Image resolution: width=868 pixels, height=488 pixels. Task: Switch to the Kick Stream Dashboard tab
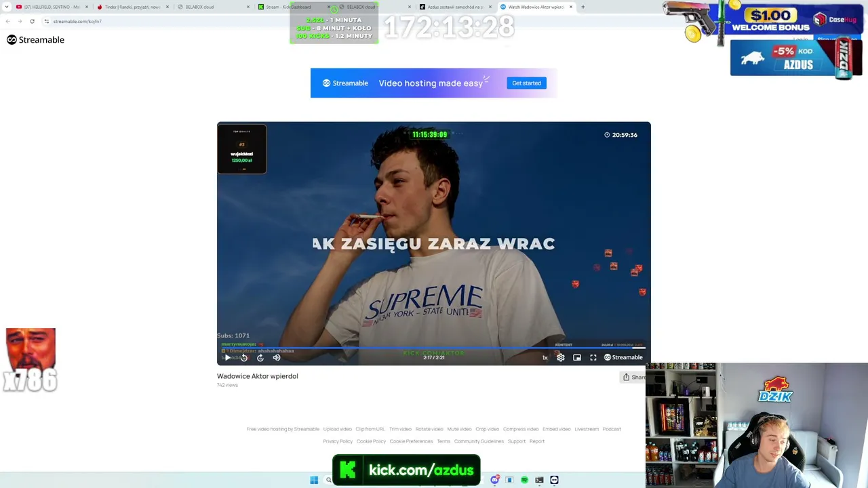[x=293, y=7]
